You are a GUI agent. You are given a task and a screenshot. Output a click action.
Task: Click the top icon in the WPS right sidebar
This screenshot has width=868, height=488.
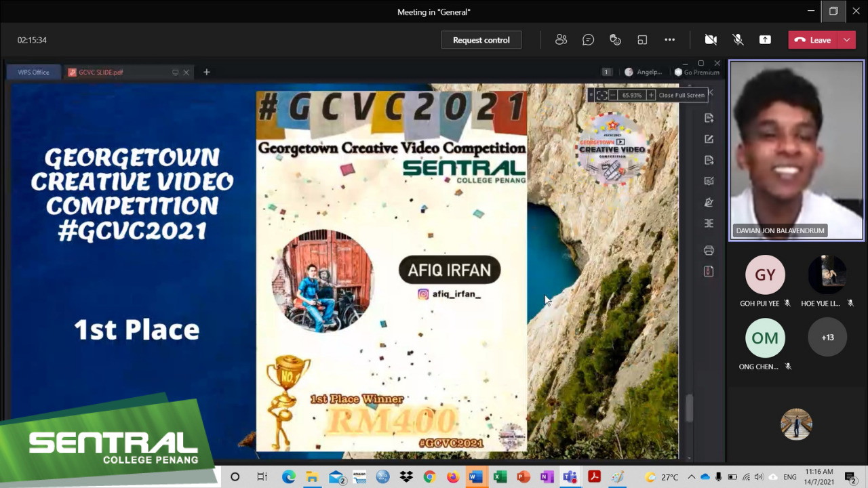click(709, 118)
